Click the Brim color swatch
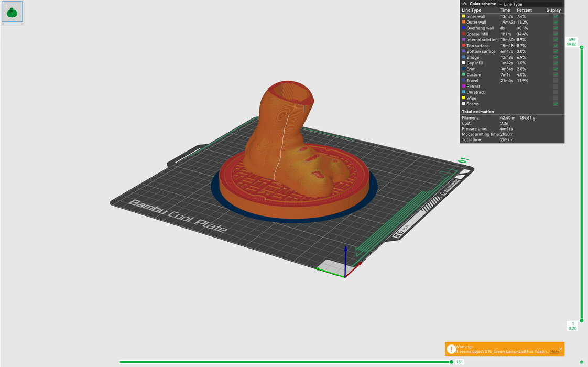This screenshot has width=588, height=367. pyautogui.click(x=463, y=69)
